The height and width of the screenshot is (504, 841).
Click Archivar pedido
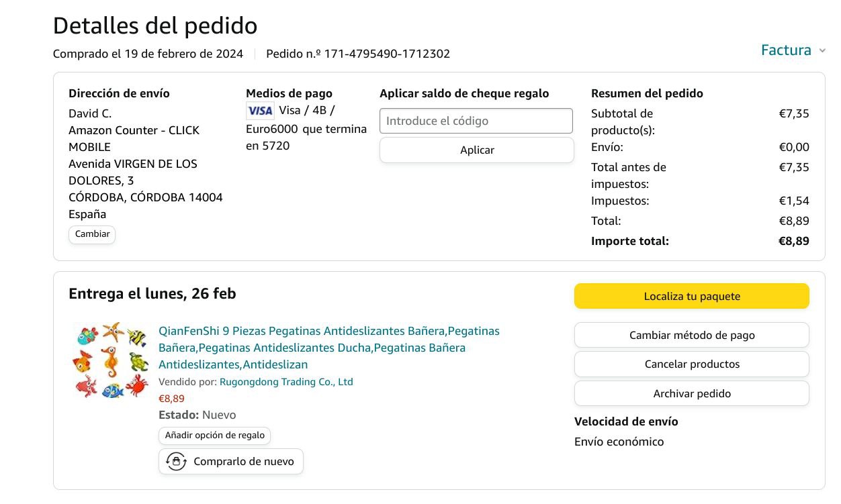(691, 394)
